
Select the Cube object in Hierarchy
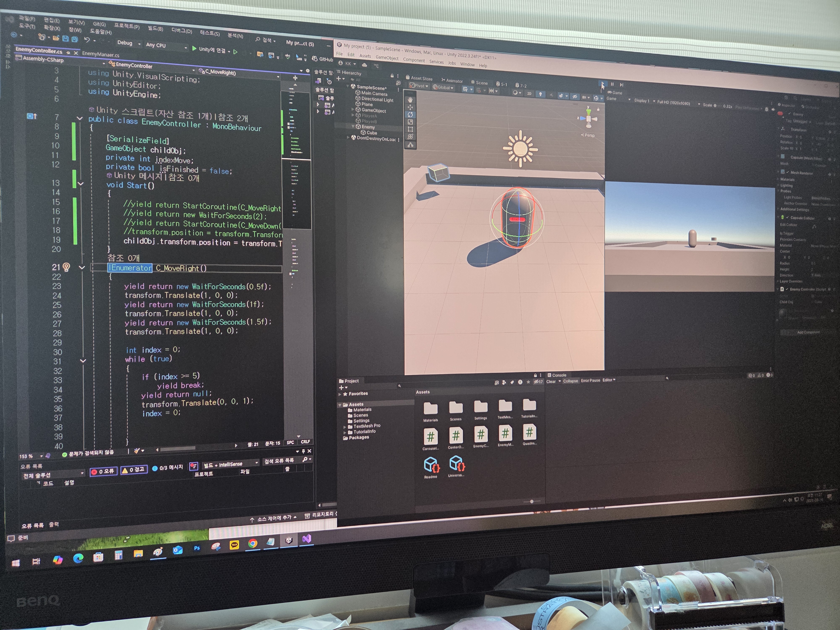point(371,133)
